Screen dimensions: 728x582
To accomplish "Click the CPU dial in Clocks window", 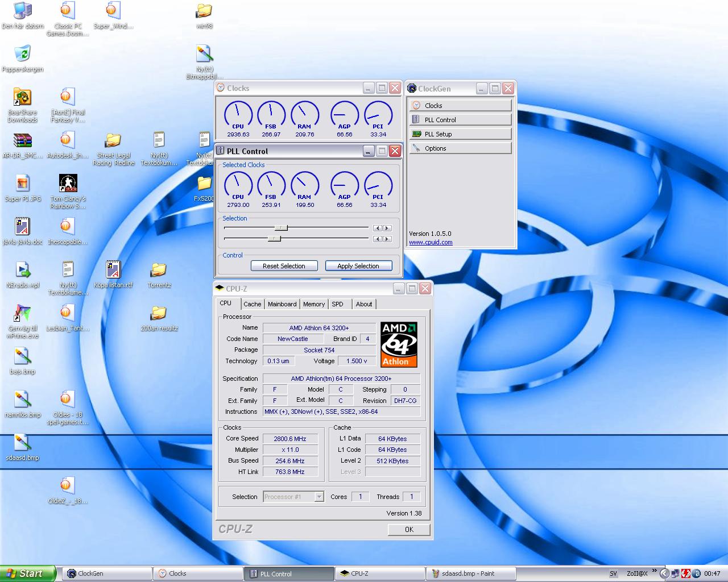I will pyautogui.click(x=238, y=115).
